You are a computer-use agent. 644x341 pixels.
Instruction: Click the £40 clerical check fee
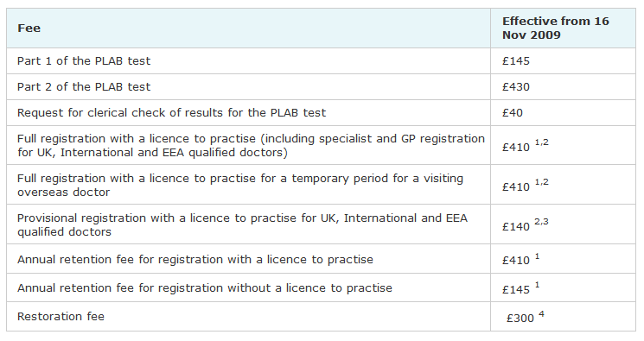pyautogui.click(x=512, y=112)
